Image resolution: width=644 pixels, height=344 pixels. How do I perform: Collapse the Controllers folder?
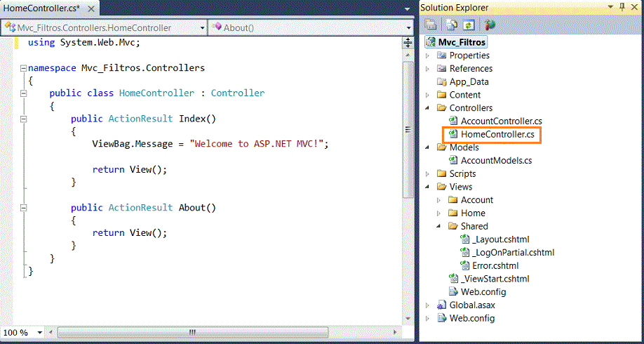pos(428,108)
